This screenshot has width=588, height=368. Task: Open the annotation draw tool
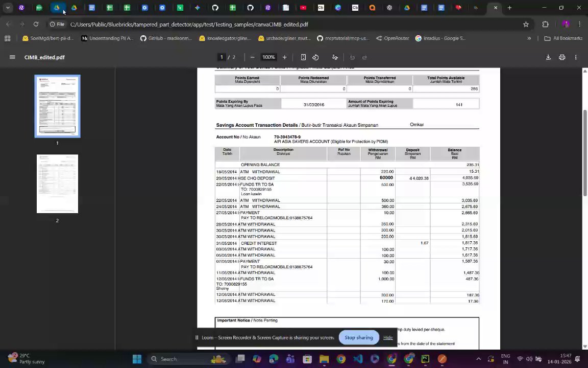(x=335, y=57)
